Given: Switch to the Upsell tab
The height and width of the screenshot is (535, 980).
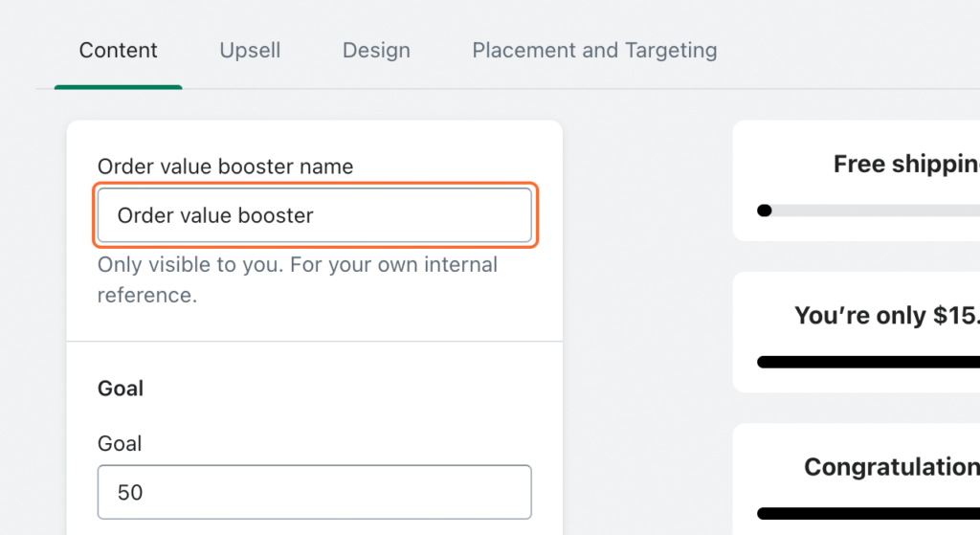Looking at the screenshot, I should coord(250,50).
